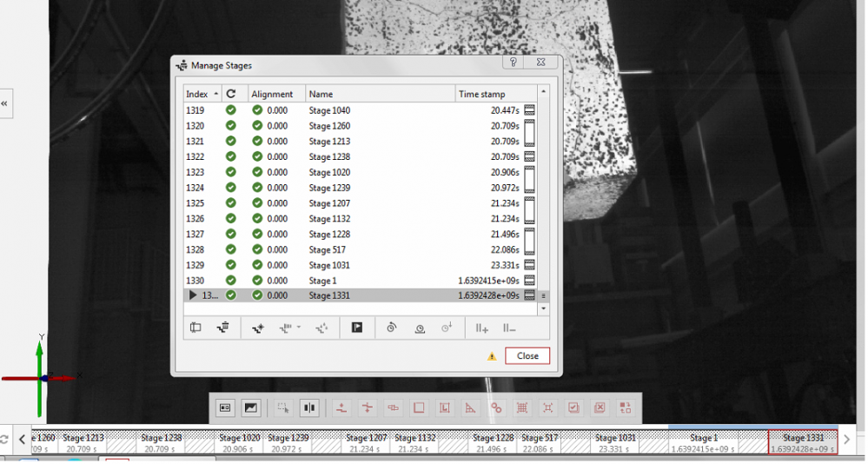Click the grid pattern icon in the bottom toolbar
Screen dimensions: 868x464
pyautogui.click(x=522, y=407)
